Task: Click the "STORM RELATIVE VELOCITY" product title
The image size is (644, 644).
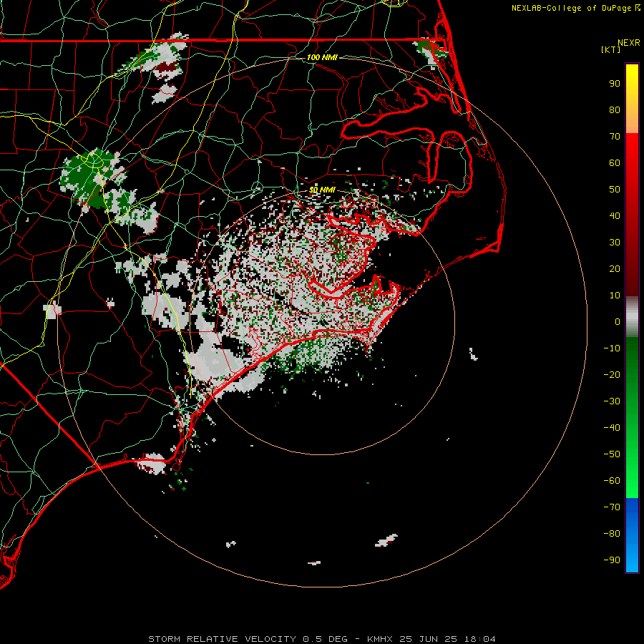Action: pos(222,639)
